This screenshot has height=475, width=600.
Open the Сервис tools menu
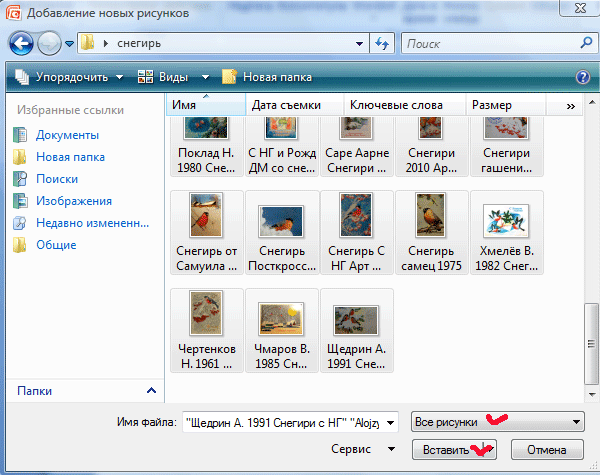tap(363, 449)
